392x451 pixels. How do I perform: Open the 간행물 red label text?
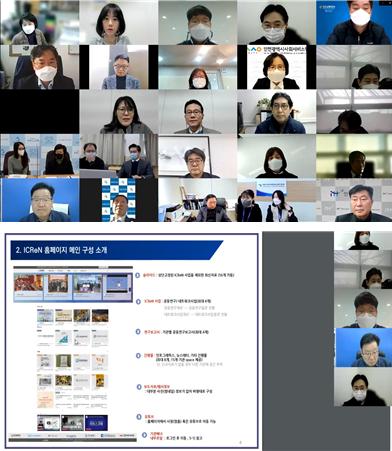(x=148, y=356)
